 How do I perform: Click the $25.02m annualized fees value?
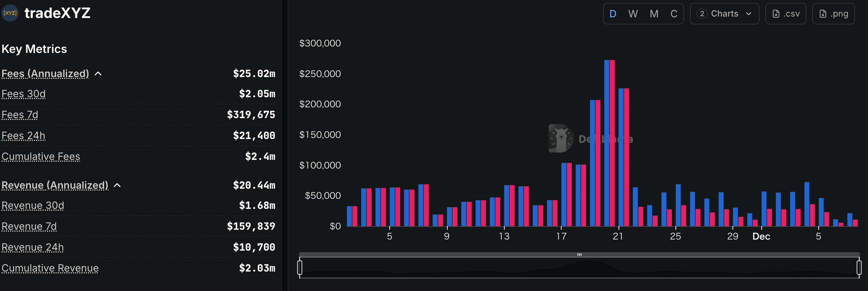click(254, 74)
